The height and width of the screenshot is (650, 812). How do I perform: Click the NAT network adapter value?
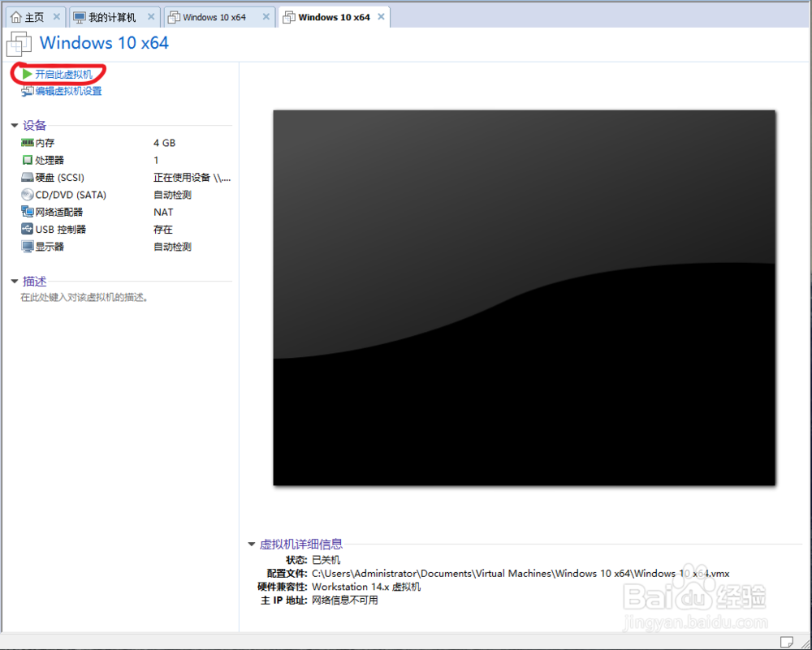coord(163,212)
